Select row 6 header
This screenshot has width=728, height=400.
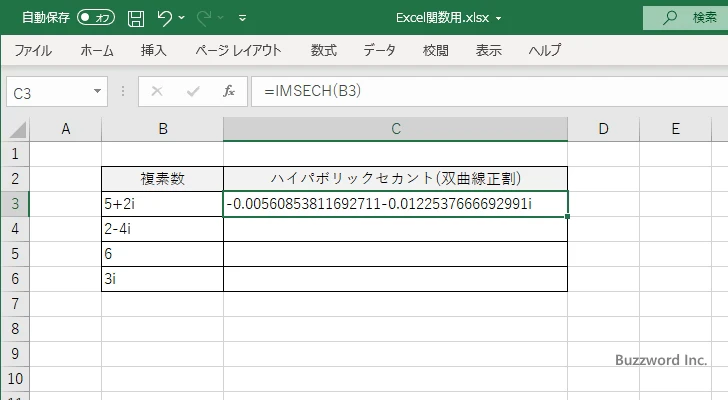15,279
